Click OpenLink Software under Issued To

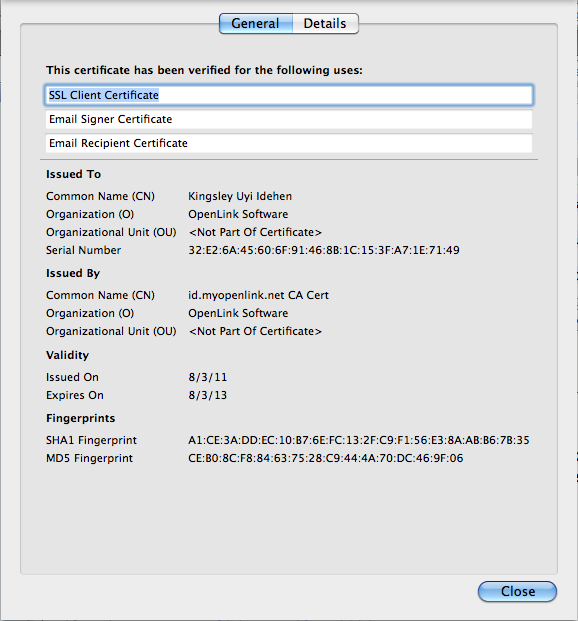pyautogui.click(x=238, y=214)
